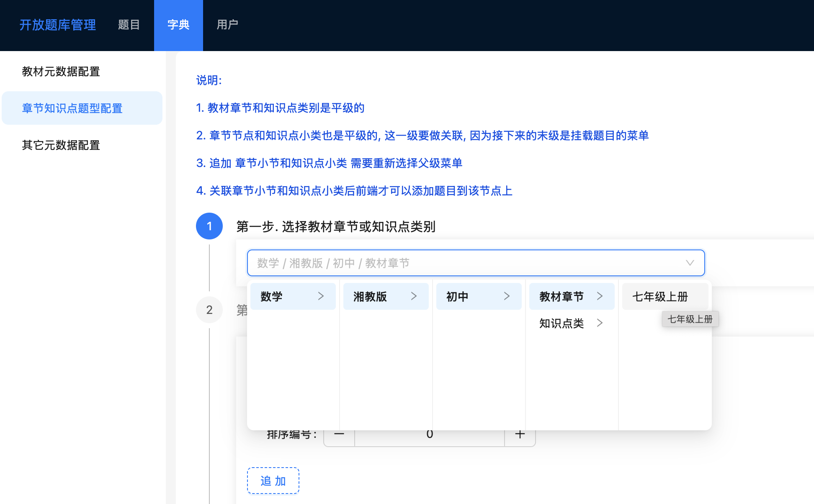This screenshot has height=504, width=814.
Task: Click the step 2 circle indicator
Action: point(209,310)
